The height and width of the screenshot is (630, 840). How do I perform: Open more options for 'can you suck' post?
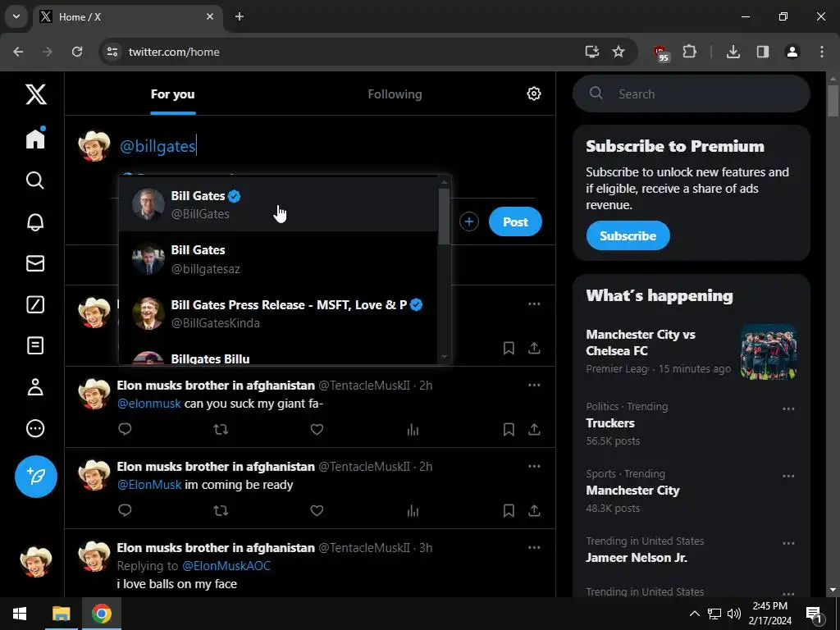[534, 386]
